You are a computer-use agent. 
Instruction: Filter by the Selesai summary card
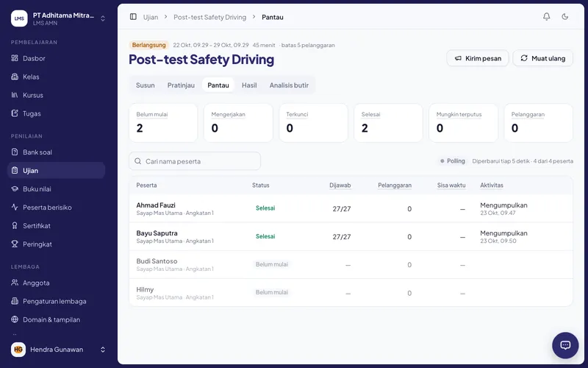click(388, 123)
